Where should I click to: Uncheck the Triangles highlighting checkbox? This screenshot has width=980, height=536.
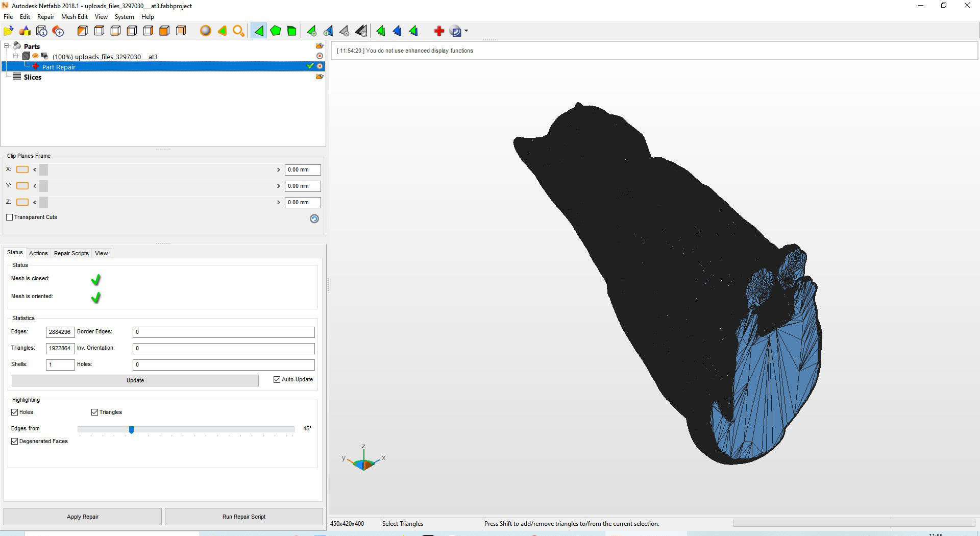pos(94,412)
